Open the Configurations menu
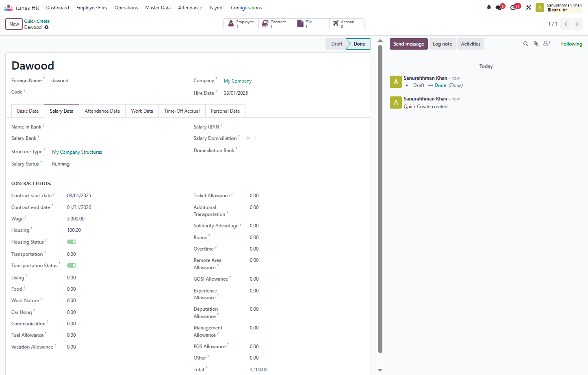588x375 pixels. [246, 8]
